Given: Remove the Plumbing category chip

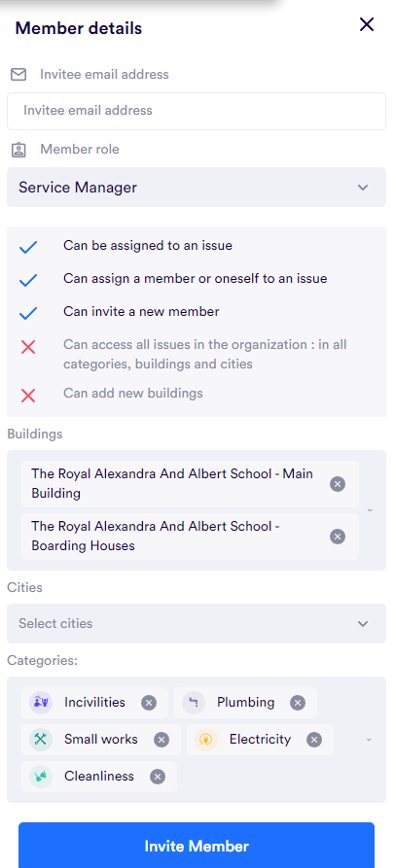Looking at the screenshot, I should coord(298,703).
